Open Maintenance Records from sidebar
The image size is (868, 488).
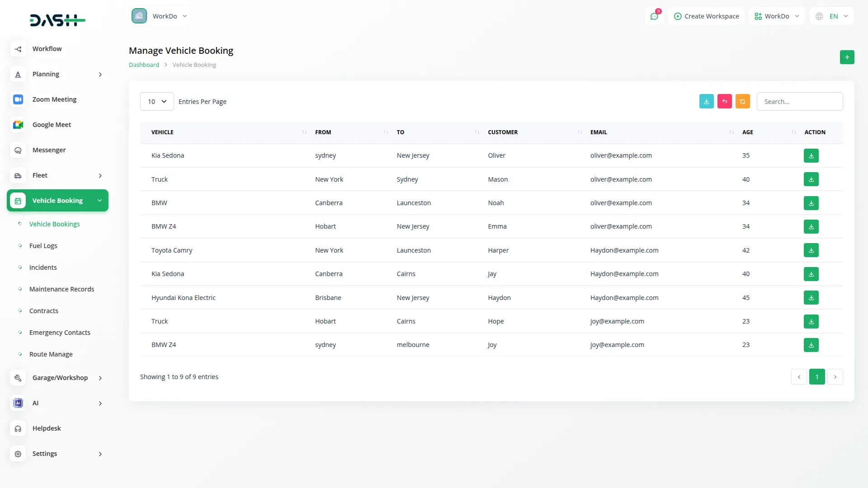click(61, 289)
